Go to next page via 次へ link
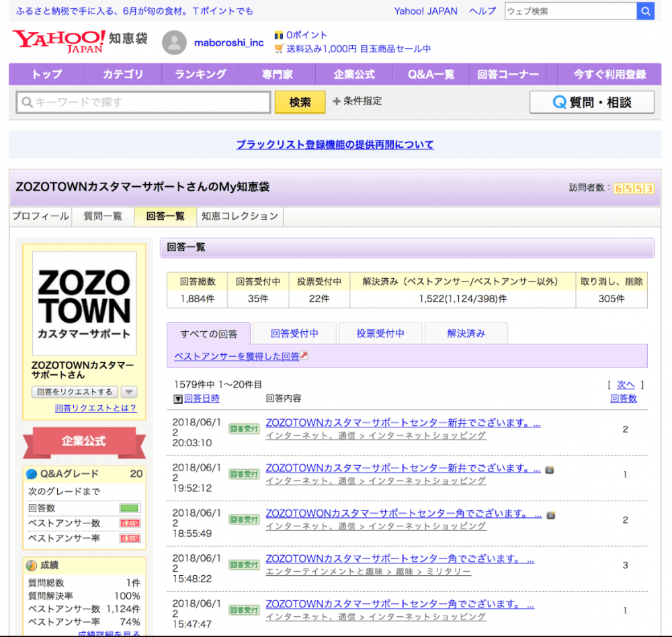This screenshot has width=672, height=637. (x=625, y=384)
